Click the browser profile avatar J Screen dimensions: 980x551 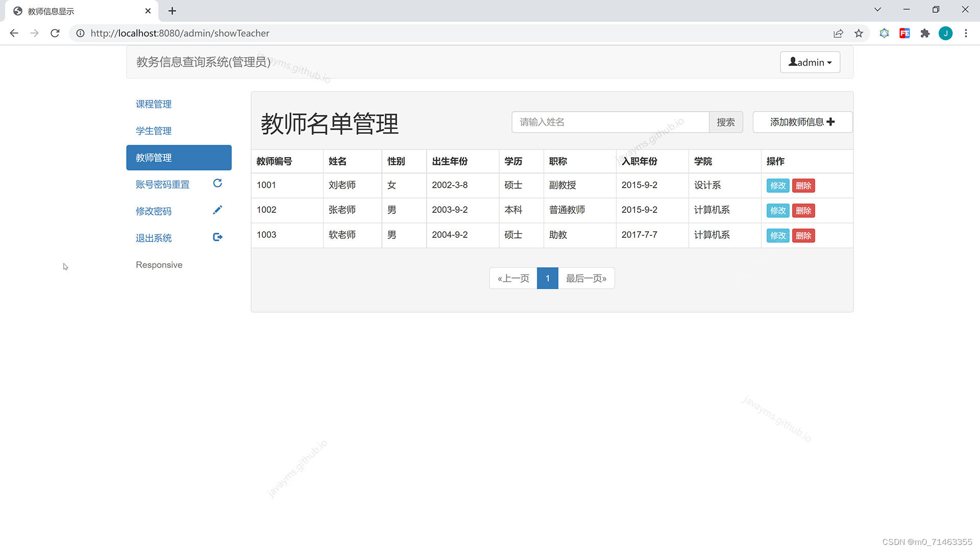pyautogui.click(x=945, y=33)
